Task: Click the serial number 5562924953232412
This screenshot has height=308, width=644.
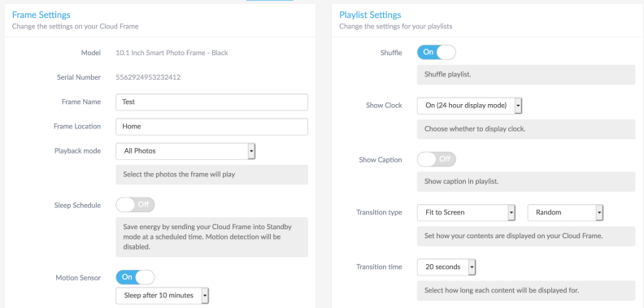Action: pyautogui.click(x=148, y=77)
